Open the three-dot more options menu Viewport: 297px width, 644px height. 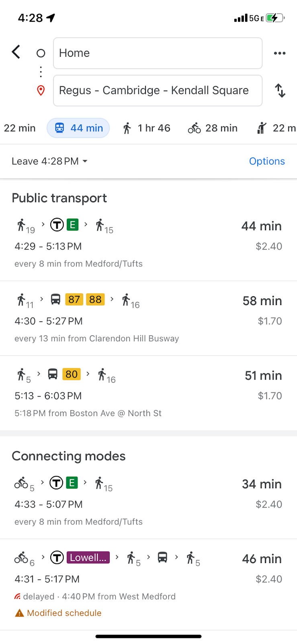click(279, 53)
